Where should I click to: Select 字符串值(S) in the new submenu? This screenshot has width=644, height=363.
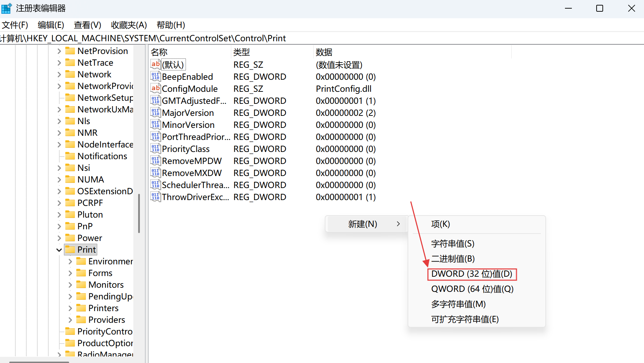453,244
